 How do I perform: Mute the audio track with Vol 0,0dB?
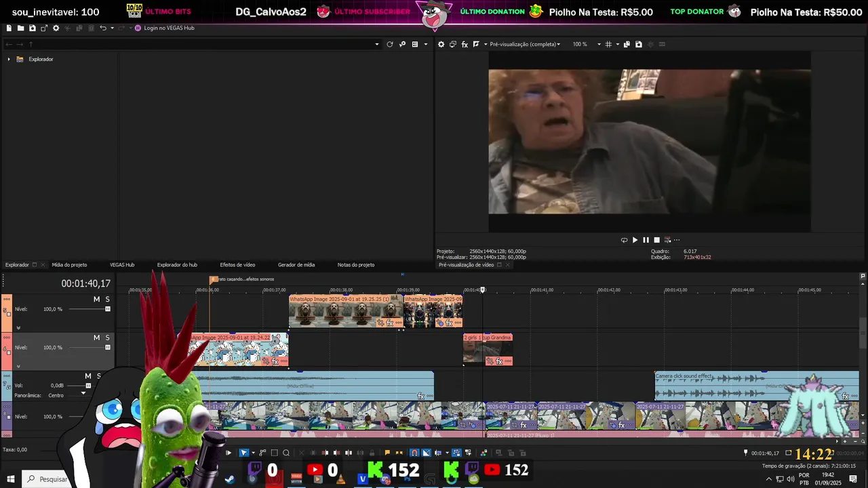[x=87, y=376]
